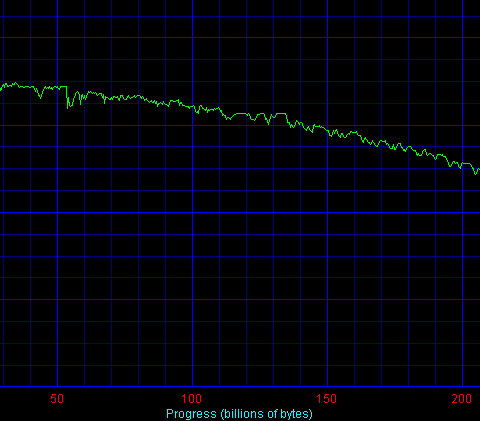The height and width of the screenshot is (421, 480).
Task: Click the 150 axis label
Action: [x=327, y=399]
